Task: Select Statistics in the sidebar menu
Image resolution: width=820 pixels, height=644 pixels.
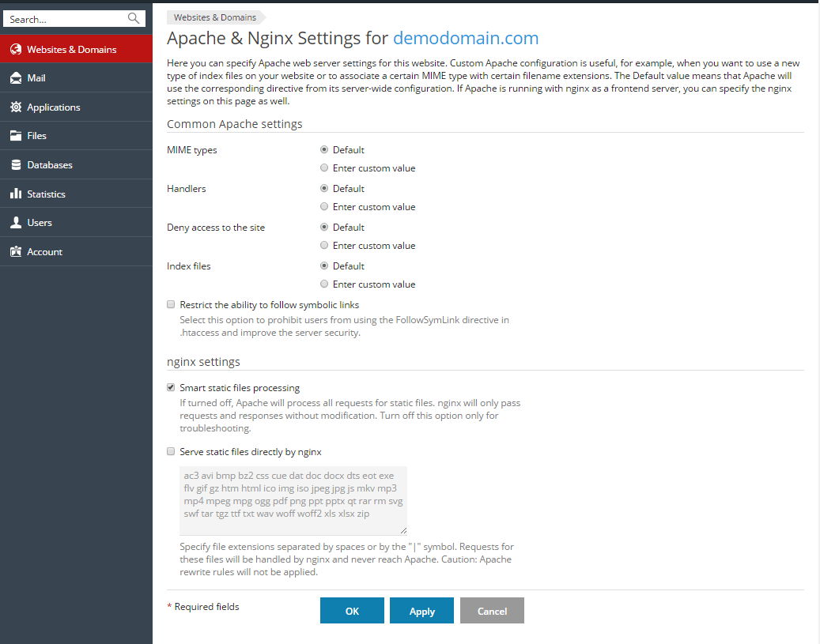Action: (x=47, y=193)
